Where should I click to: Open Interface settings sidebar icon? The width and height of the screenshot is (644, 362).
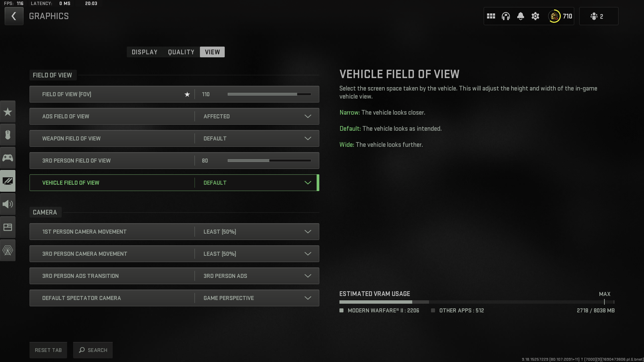(8, 227)
